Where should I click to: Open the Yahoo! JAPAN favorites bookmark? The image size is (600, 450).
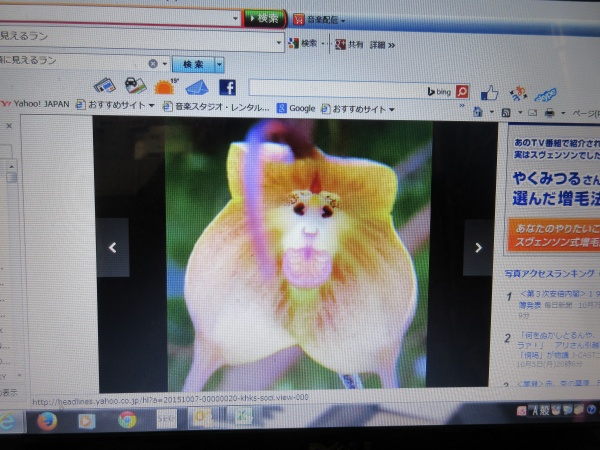tap(36, 108)
